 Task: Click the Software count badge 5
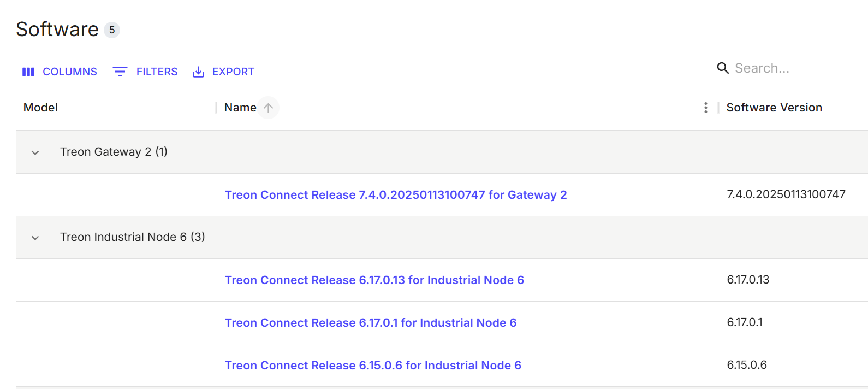coord(112,30)
